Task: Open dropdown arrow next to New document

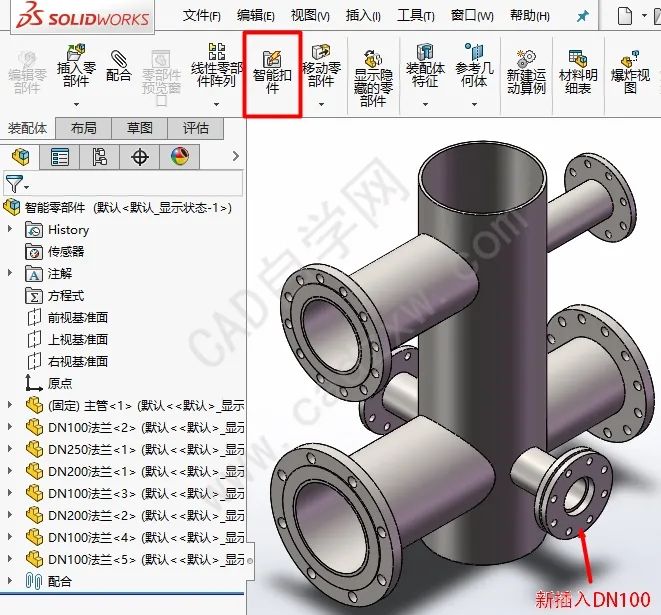Action: pos(644,16)
